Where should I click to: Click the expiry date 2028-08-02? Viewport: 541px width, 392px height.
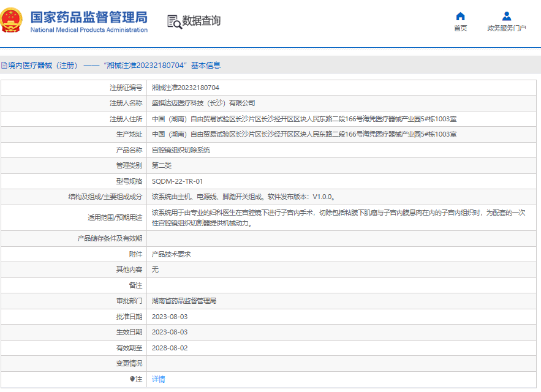[x=170, y=348]
